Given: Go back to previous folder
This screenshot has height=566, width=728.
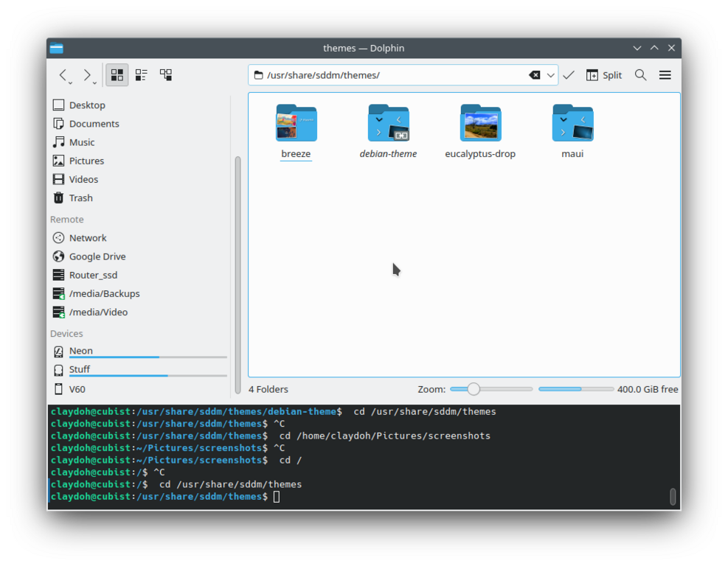Looking at the screenshot, I should [63, 75].
